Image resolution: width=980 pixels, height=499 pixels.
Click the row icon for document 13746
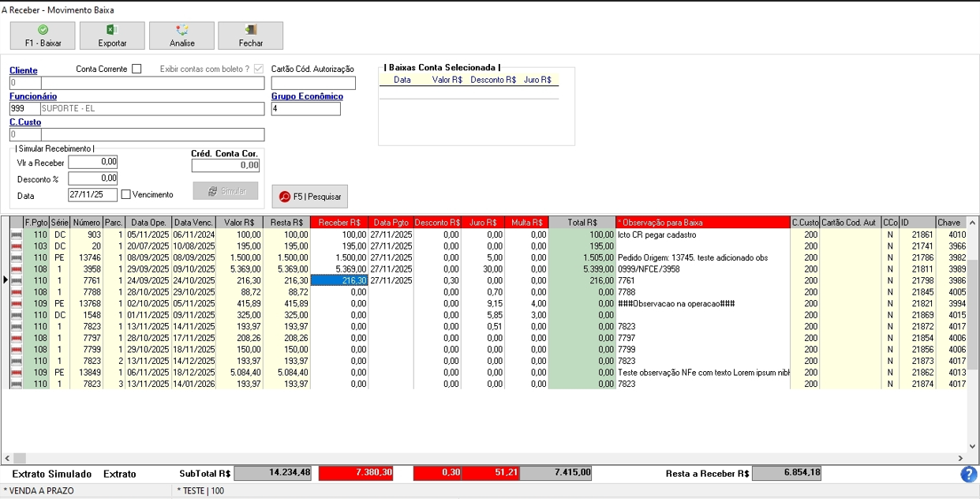(x=17, y=257)
